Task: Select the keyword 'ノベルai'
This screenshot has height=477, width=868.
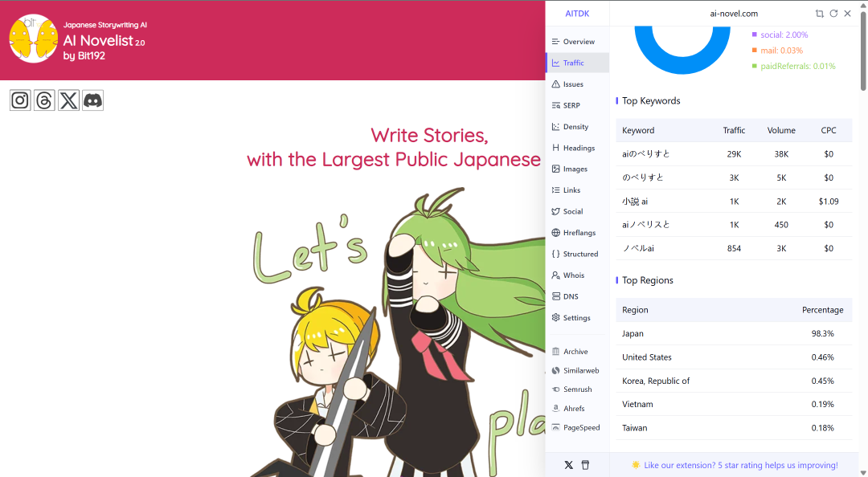Action: 638,248
